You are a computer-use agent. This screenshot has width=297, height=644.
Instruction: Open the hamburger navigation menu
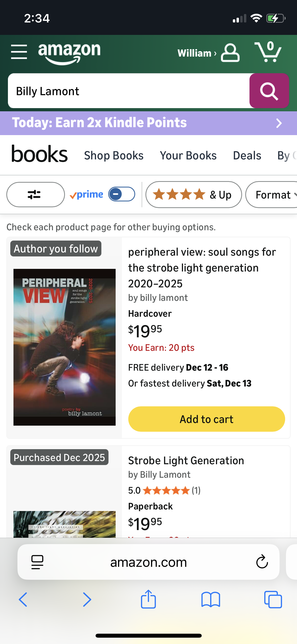[19, 52]
